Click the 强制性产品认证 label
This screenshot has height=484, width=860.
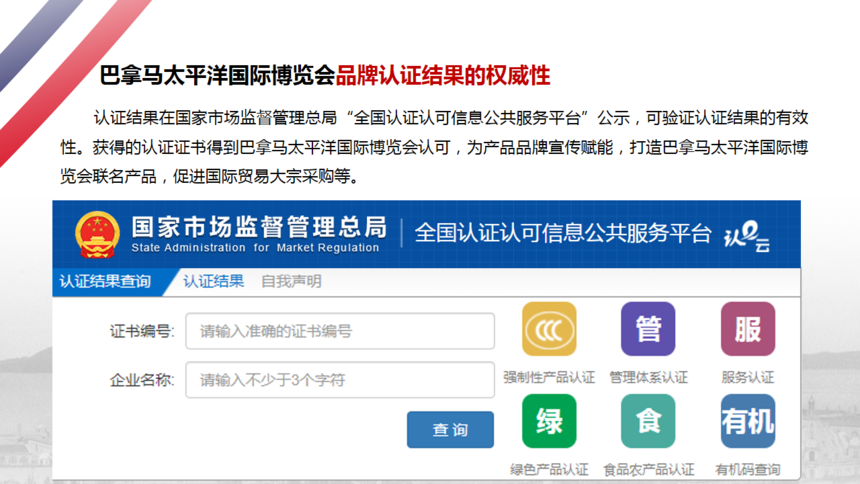[549, 378]
